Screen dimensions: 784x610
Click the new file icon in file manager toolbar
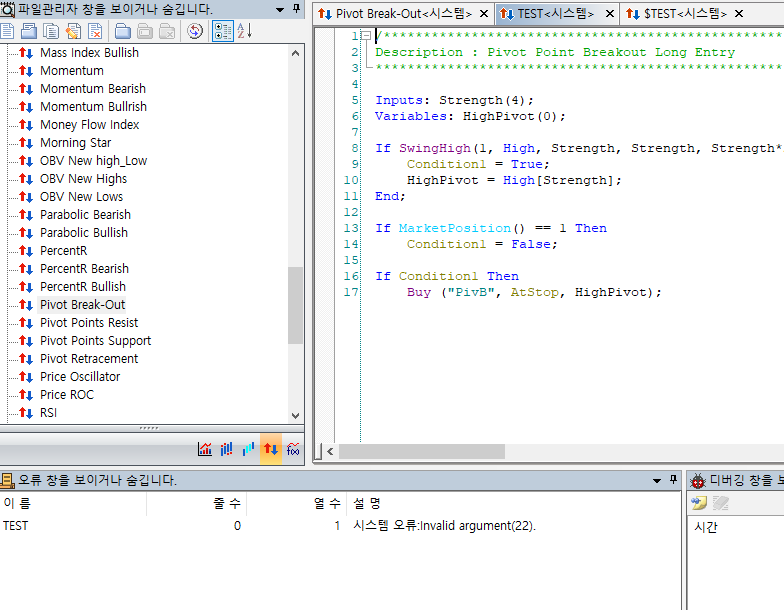7,31
